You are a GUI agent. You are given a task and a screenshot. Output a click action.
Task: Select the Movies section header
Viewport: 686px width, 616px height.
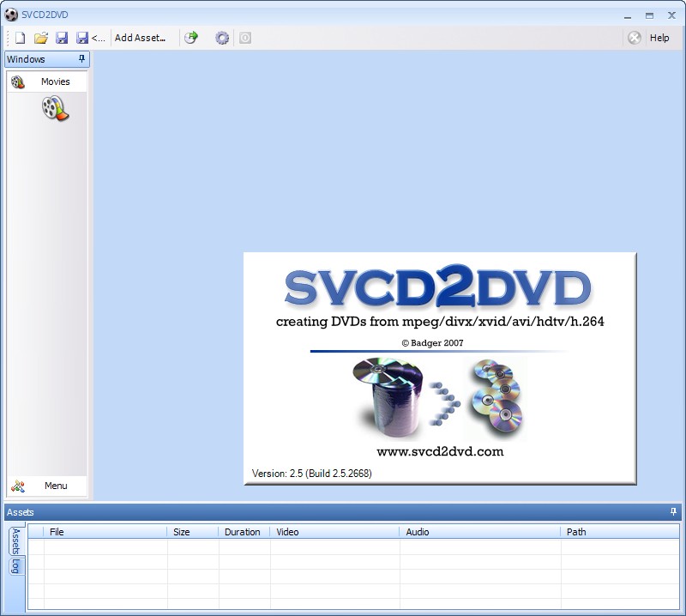point(47,82)
